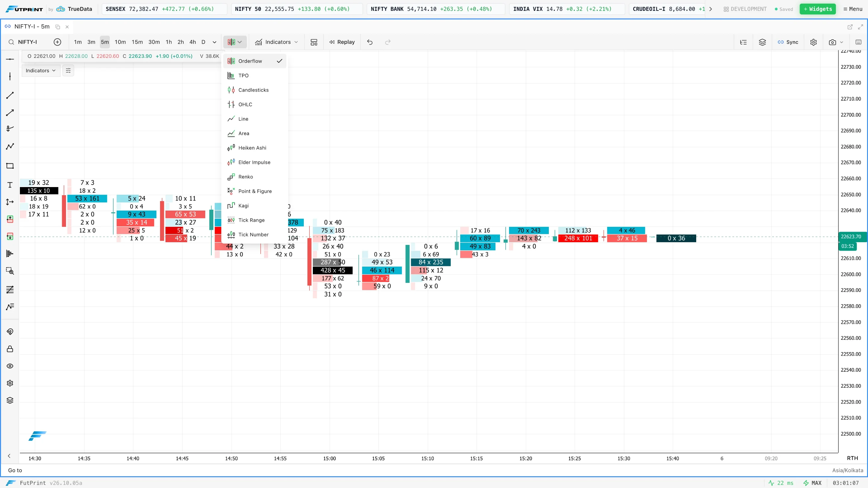Click the Go to date link
The image size is (868, 488).
(x=15, y=471)
